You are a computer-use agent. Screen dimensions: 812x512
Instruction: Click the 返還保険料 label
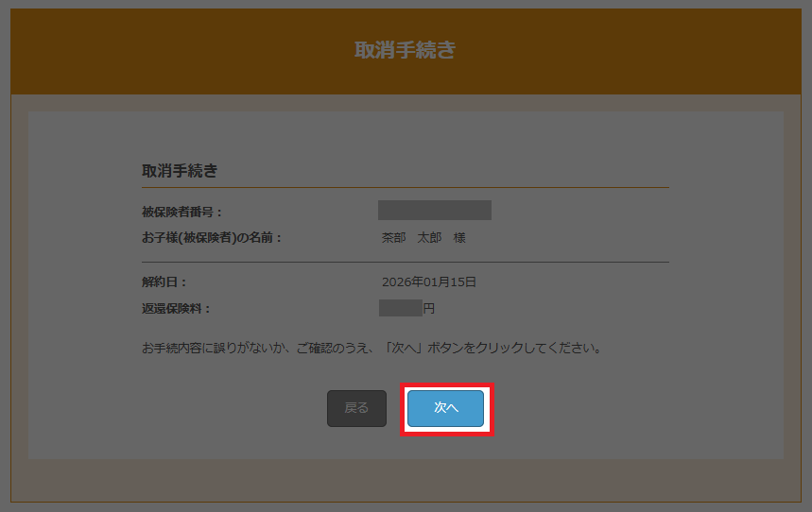tap(176, 309)
